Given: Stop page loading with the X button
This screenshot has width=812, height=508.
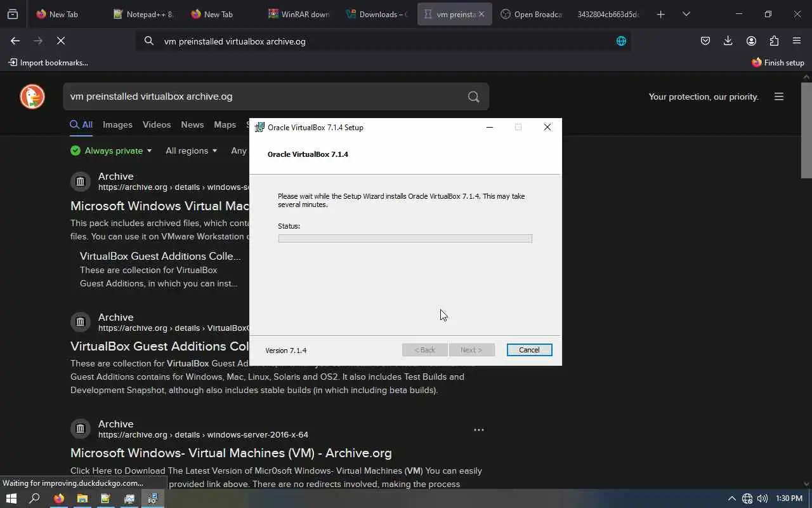Looking at the screenshot, I should [x=61, y=41].
